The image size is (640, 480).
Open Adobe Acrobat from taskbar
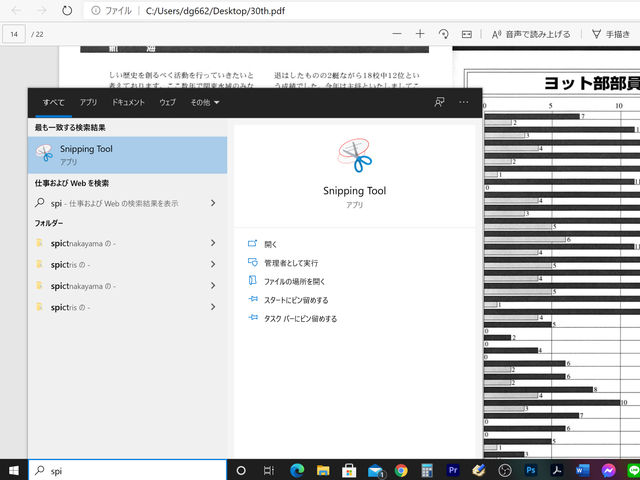pyautogui.click(x=557, y=470)
